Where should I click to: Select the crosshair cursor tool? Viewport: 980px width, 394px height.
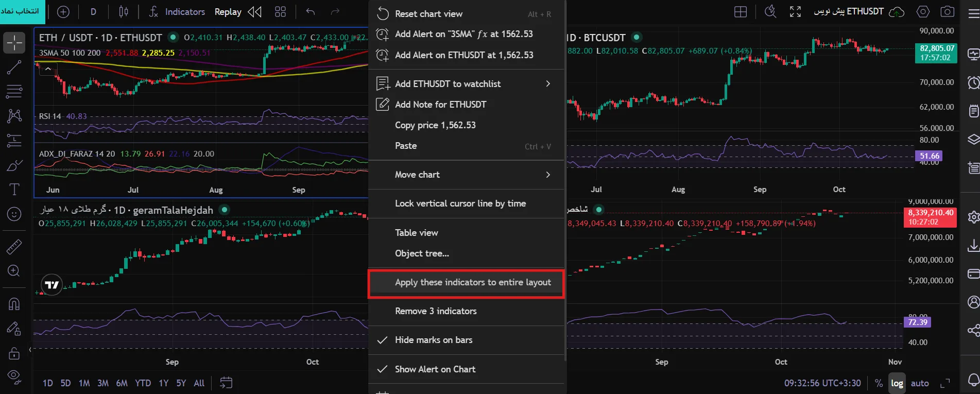pos(14,43)
